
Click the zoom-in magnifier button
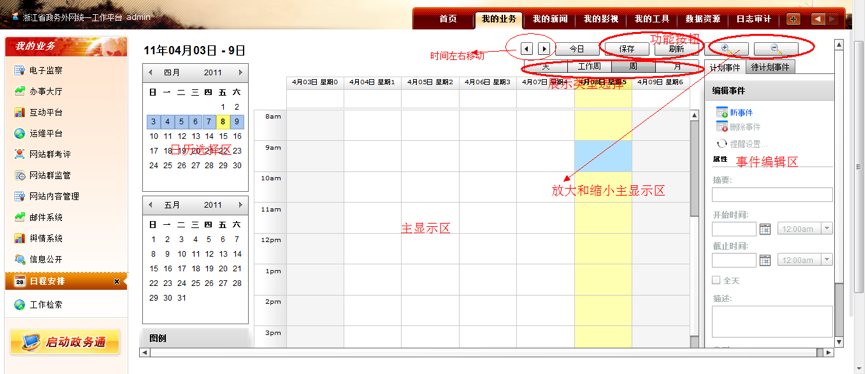coord(729,49)
